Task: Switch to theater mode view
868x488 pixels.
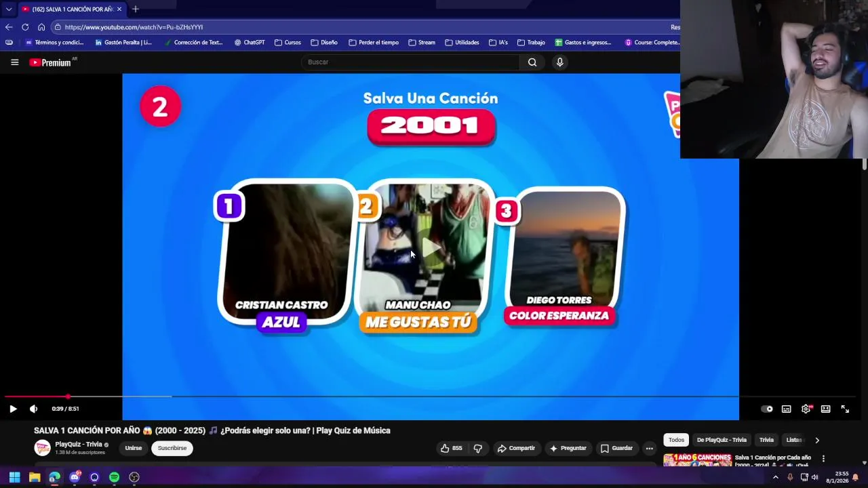Action: tap(825, 409)
